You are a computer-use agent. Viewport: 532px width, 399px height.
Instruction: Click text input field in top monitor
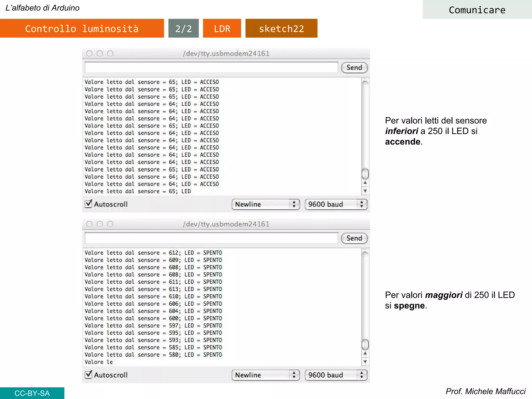pos(211,68)
